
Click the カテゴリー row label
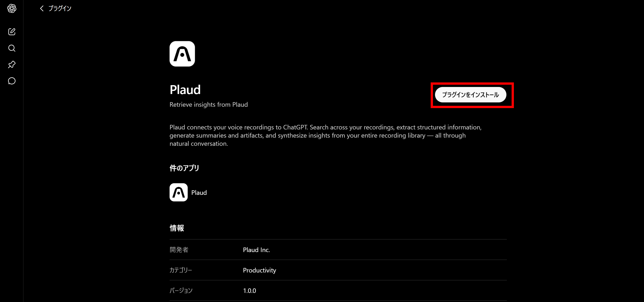pos(181,270)
